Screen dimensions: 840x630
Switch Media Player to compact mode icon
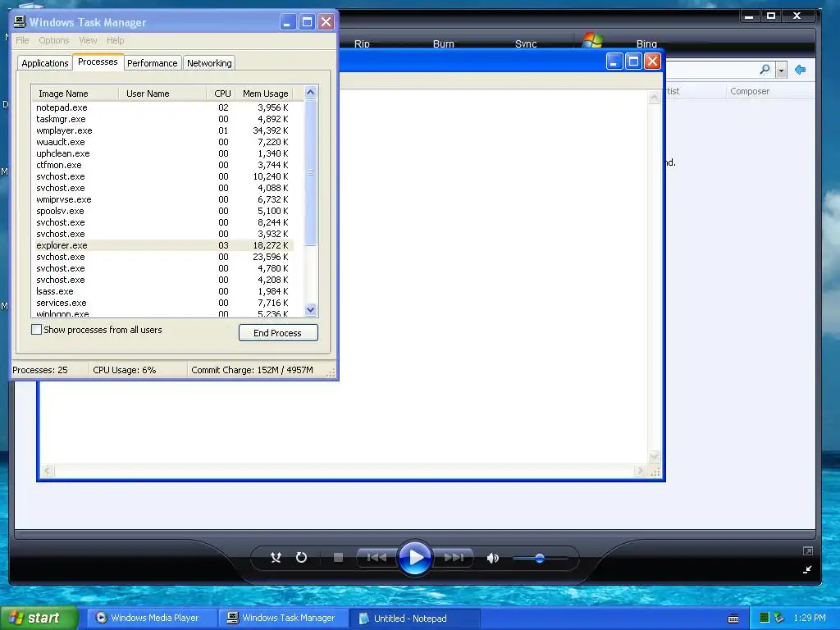(807, 569)
